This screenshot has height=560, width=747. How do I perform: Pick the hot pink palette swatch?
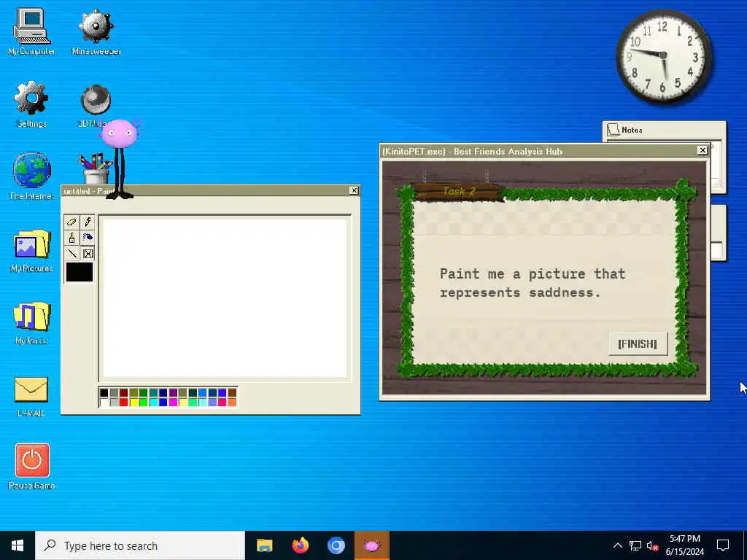[222, 402]
